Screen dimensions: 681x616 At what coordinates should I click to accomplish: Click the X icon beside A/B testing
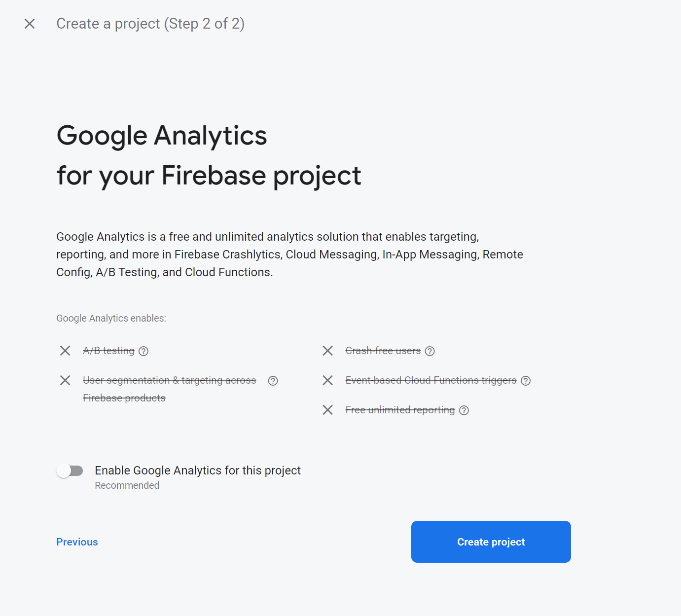[65, 351]
